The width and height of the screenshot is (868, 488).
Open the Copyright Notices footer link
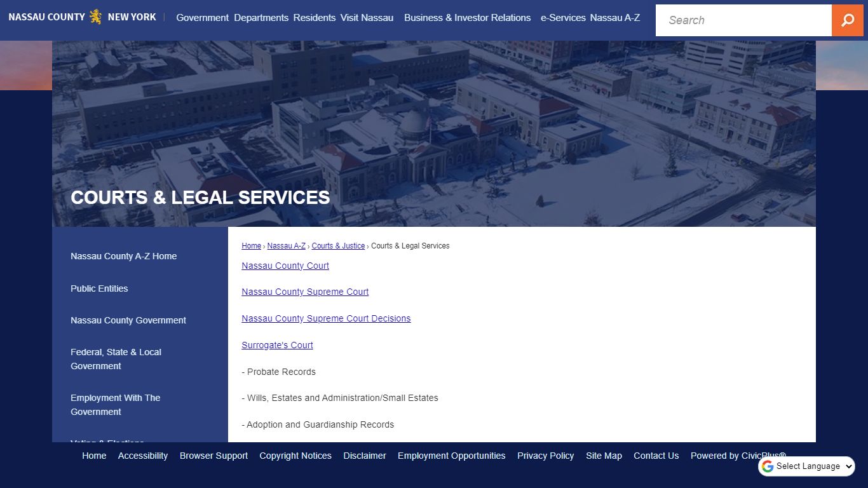tap(295, 456)
